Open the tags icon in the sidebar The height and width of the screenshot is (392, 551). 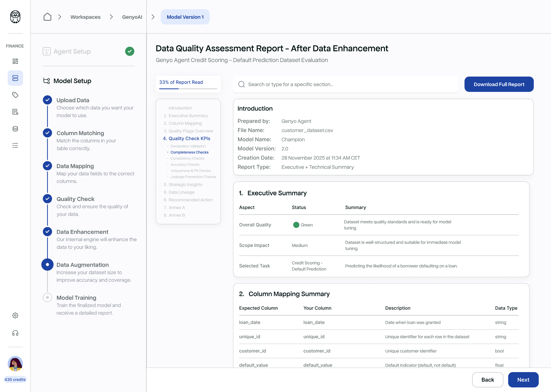click(x=15, y=95)
